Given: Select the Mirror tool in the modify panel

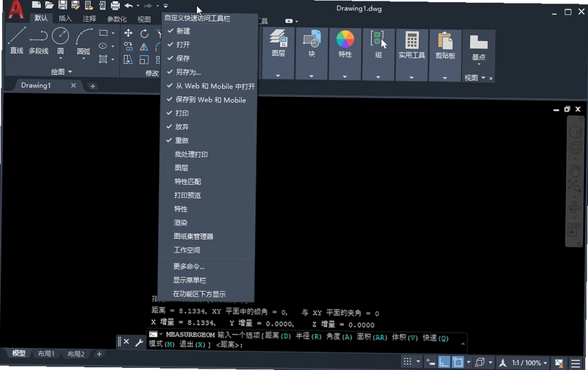Looking at the screenshot, I should 143,47.
